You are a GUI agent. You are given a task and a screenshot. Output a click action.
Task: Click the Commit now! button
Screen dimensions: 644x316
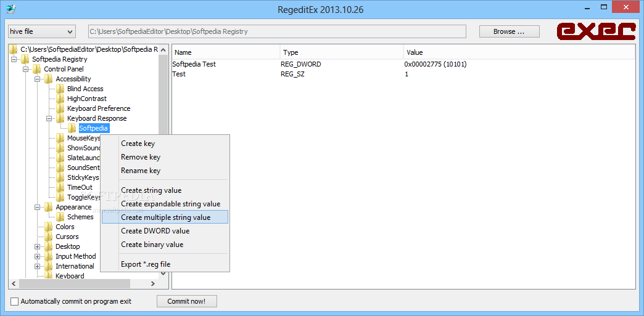[186, 302]
